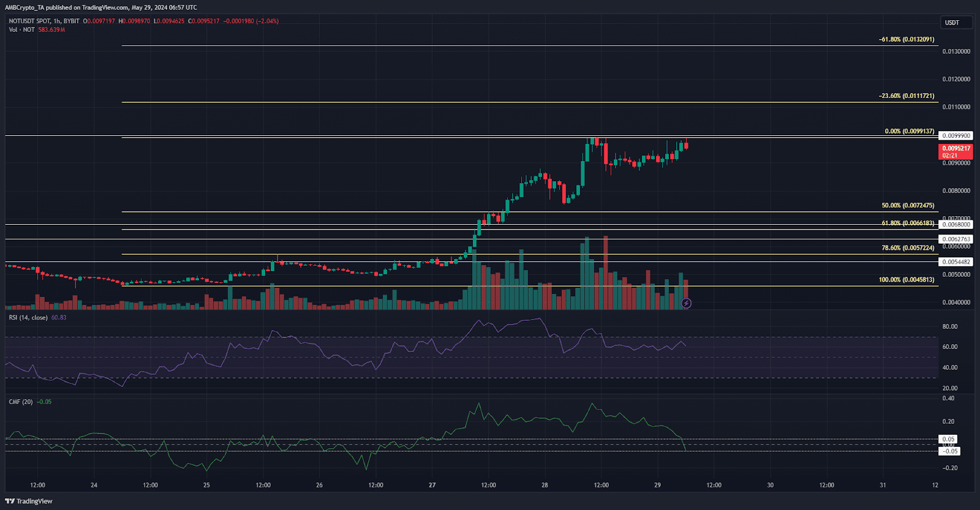
Task: Select the -61.80% Fibonacci extension label
Action: (907, 39)
